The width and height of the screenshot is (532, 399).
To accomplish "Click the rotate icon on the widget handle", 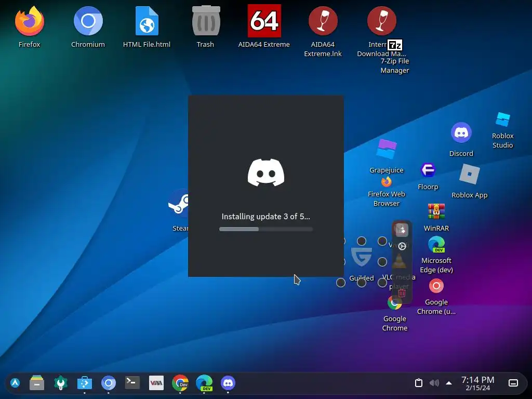I will coord(402,230).
